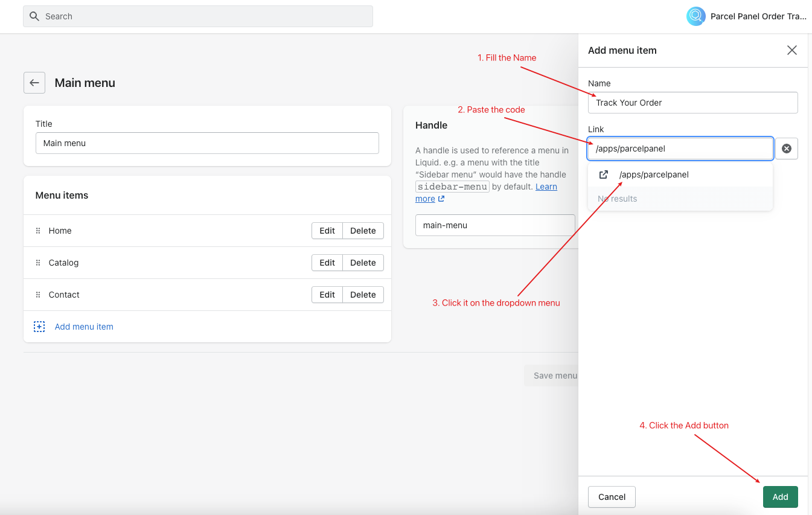This screenshot has height=515, width=812.
Task: Focus the Link input field
Action: tap(680, 149)
